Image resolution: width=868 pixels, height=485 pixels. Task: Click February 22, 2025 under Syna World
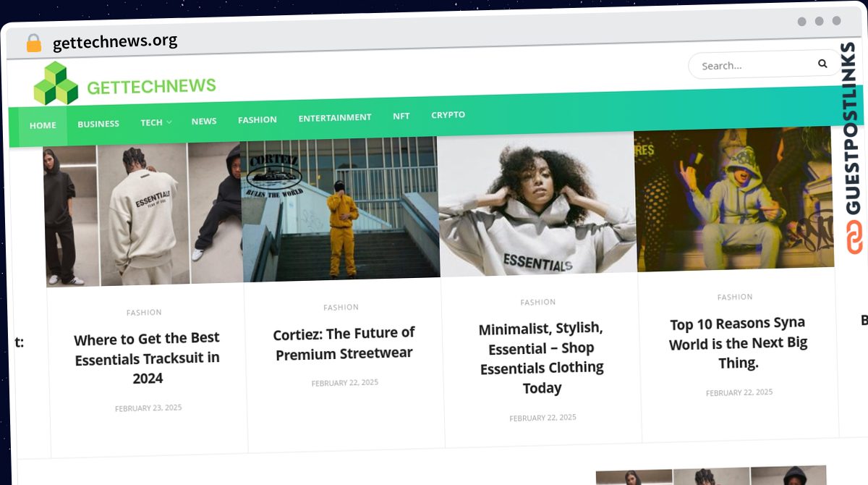pos(739,392)
